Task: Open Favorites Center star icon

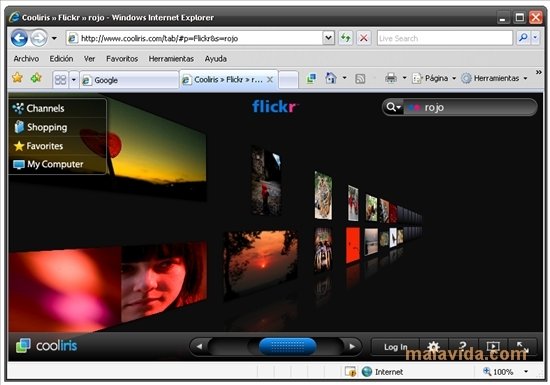Action: coord(17,77)
